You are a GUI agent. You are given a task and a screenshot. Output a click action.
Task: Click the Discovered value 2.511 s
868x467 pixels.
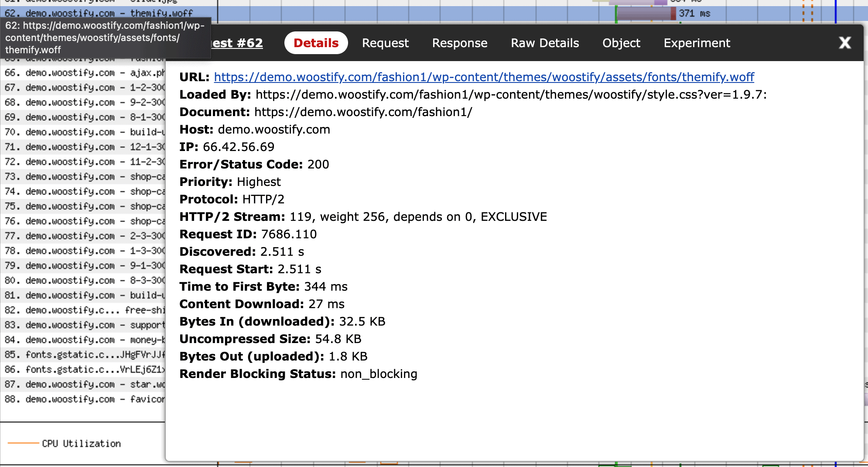[282, 252]
